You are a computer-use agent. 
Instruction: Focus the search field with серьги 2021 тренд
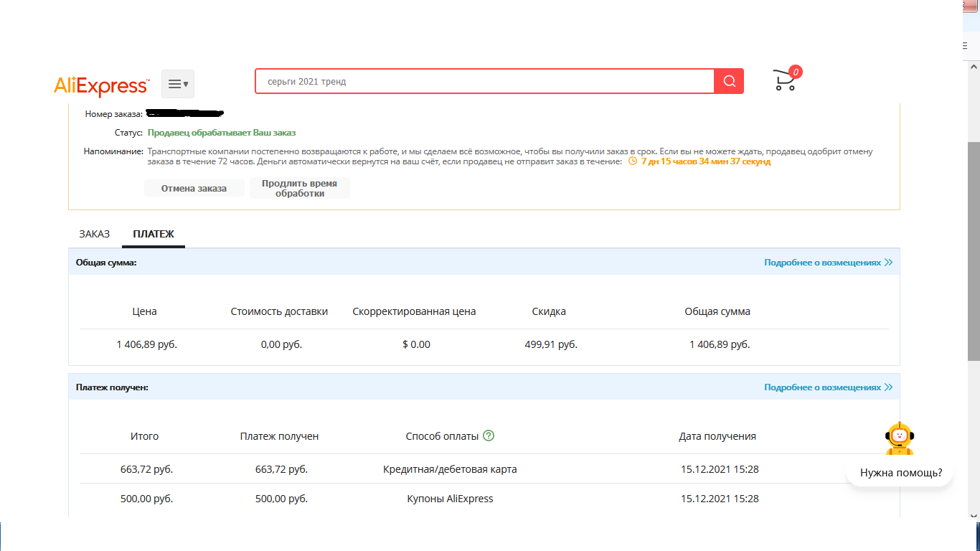point(485,82)
